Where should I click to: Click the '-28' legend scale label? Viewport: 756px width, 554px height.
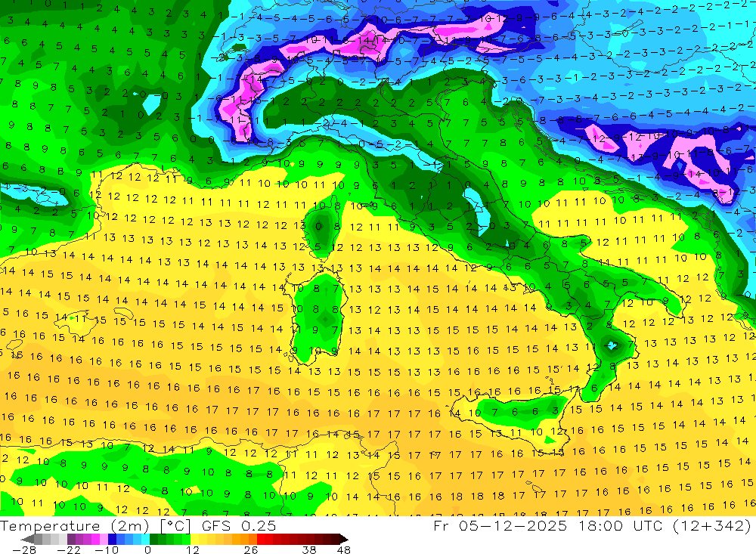[x=24, y=549]
